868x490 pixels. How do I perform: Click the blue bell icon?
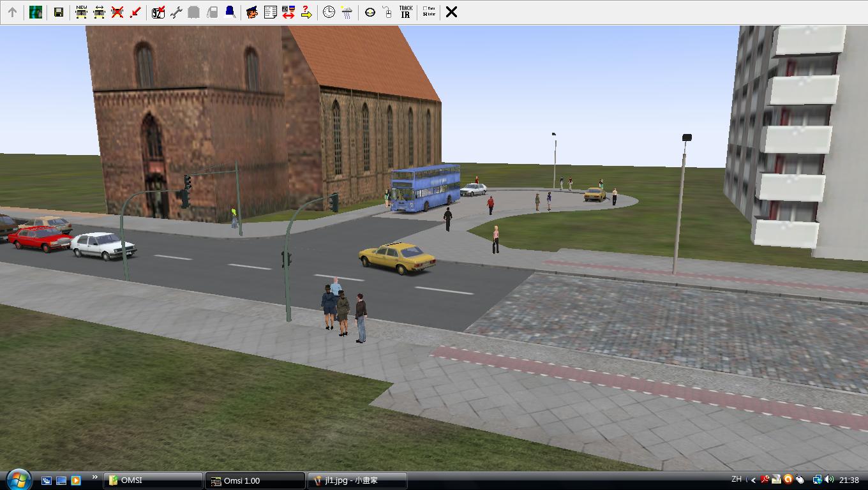point(230,12)
